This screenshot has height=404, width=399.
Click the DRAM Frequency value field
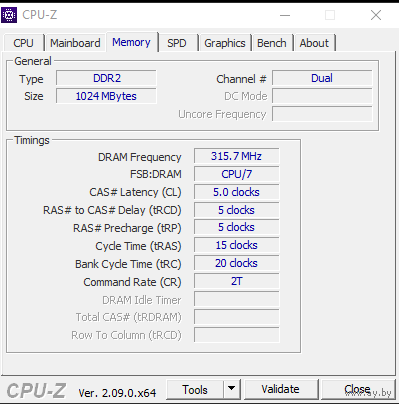[x=236, y=156]
